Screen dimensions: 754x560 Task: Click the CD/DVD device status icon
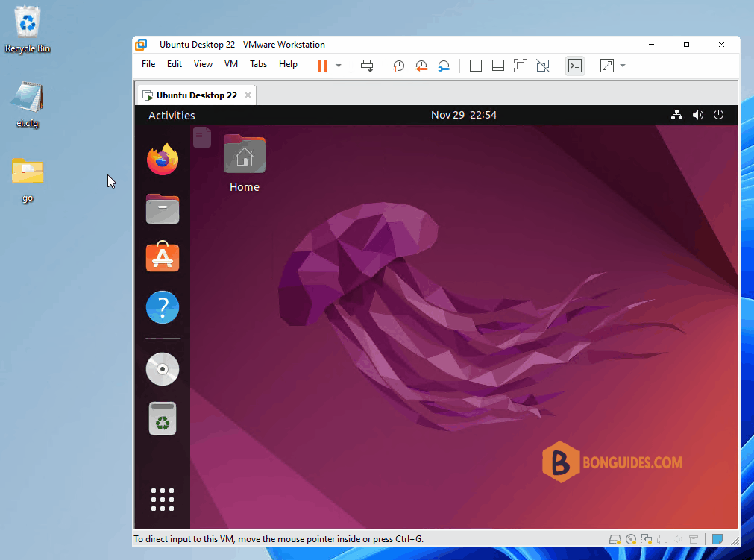[x=631, y=539]
